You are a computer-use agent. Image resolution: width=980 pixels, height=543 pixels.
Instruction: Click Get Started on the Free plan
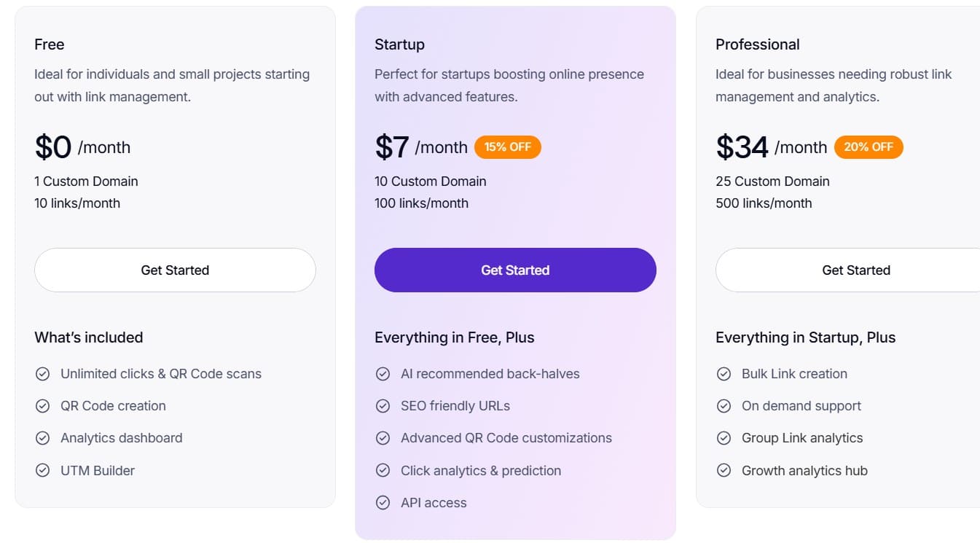pos(175,270)
